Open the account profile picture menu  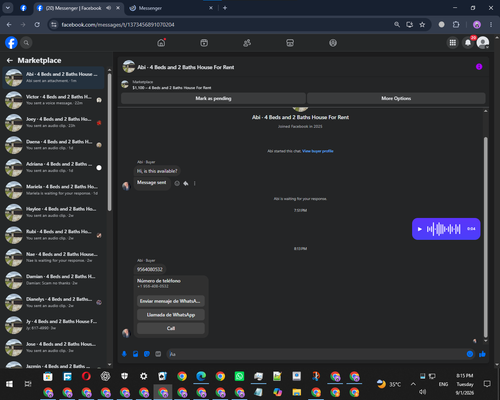(483, 43)
